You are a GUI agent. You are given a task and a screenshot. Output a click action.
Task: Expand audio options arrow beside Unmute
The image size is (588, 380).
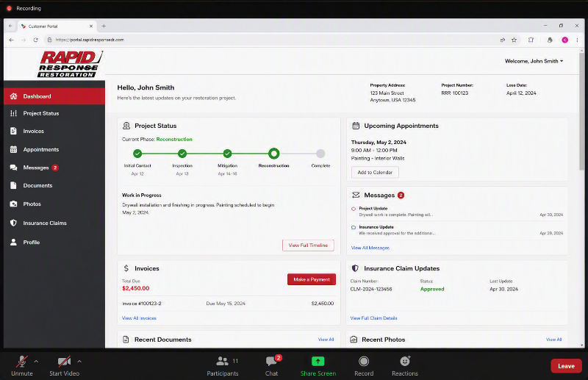pyautogui.click(x=36, y=362)
